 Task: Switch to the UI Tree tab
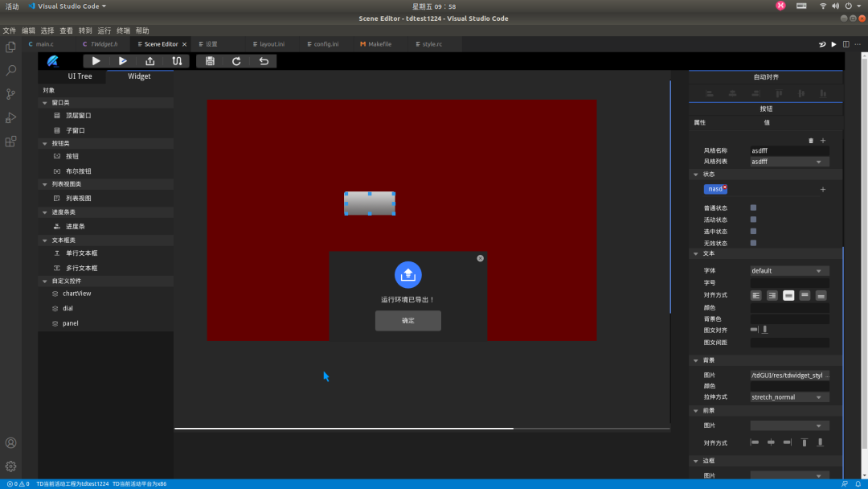(80, 76)
